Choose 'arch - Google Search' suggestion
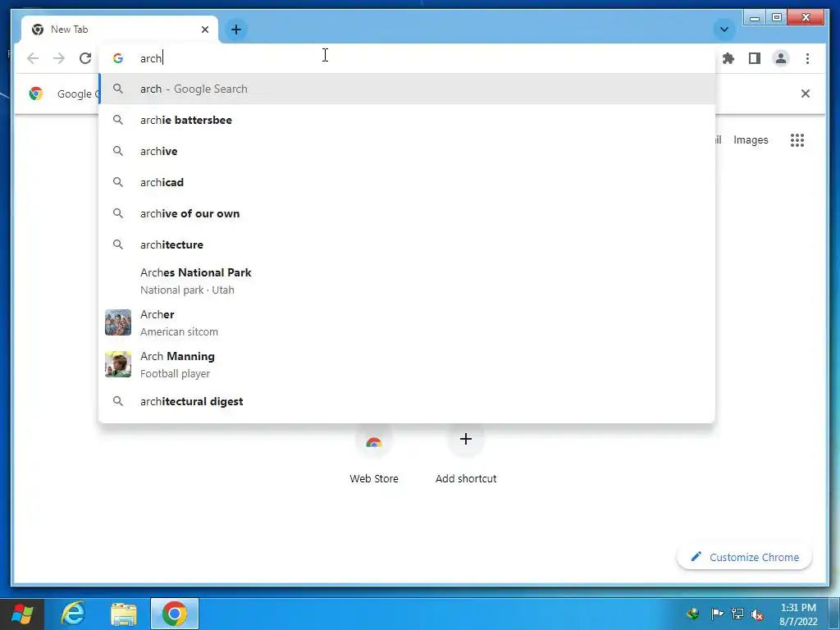The height and width of the screenshot is (630, 840). pyautogui.click(x=407, y=89)
